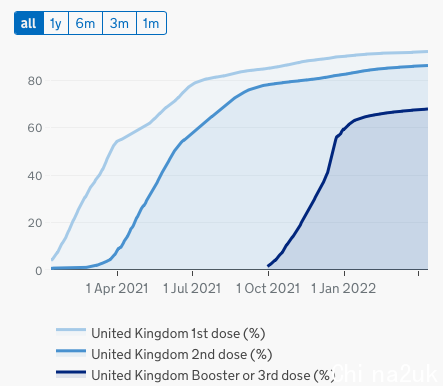Switch to the 1y time range
Viewport: 443px width, 386px height.
(x=56, y=23)
